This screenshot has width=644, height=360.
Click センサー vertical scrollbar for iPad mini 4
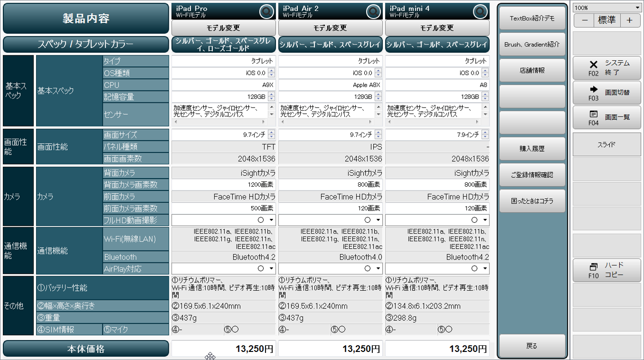tap(485, 111)
